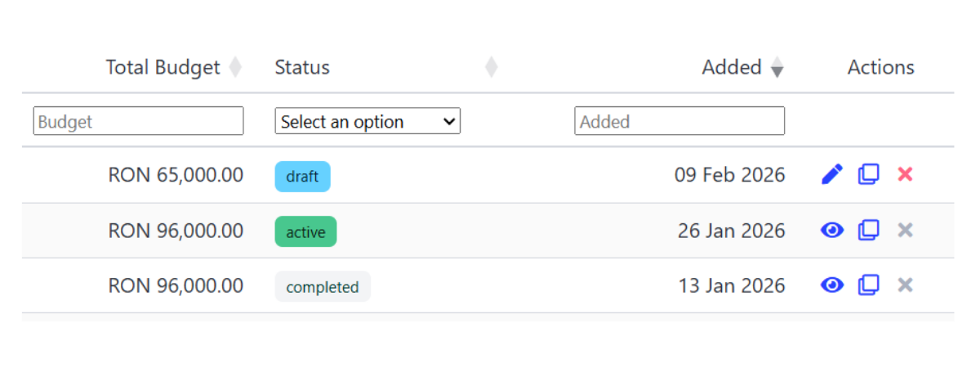The width and height of the screenshot is (980, 368).
Task: Click the completed status badge
Action: [x=323, y=286]
